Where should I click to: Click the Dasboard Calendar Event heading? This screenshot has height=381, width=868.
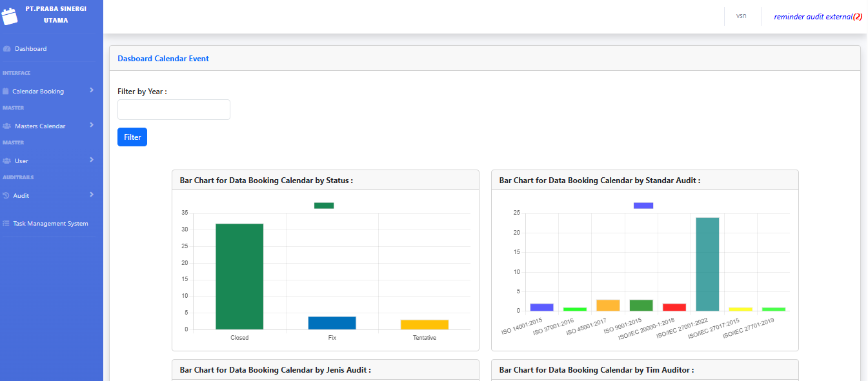(163, 59)
